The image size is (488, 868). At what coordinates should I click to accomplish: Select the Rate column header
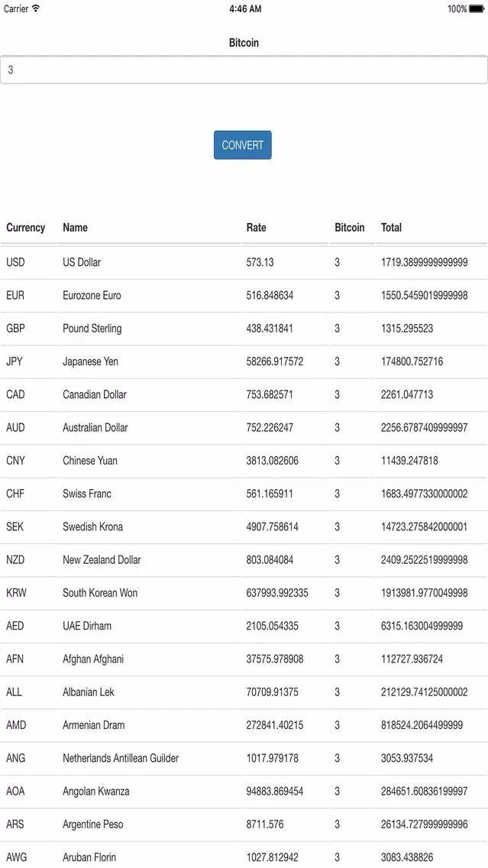(x=256, y=228)
